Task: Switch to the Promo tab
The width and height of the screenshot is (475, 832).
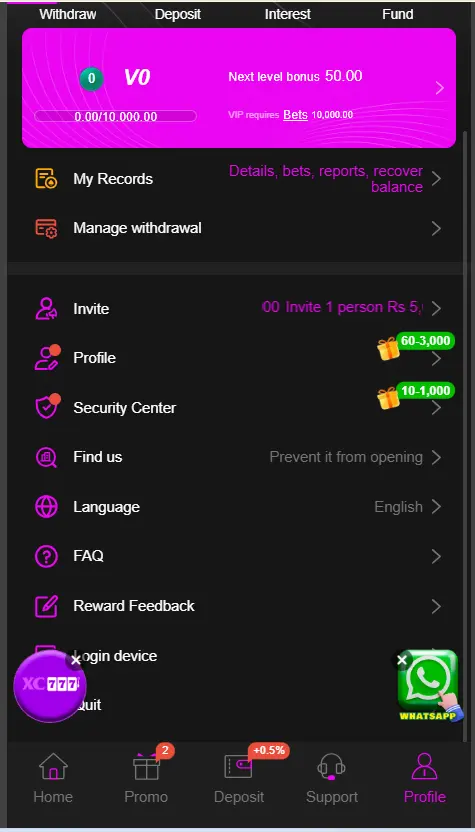Action: click(146, 778)
